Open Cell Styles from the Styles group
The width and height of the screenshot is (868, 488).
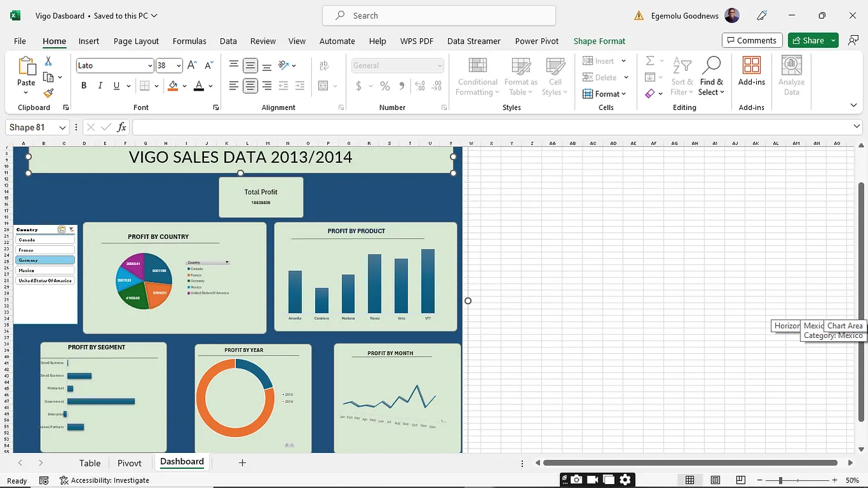[555, 76]
